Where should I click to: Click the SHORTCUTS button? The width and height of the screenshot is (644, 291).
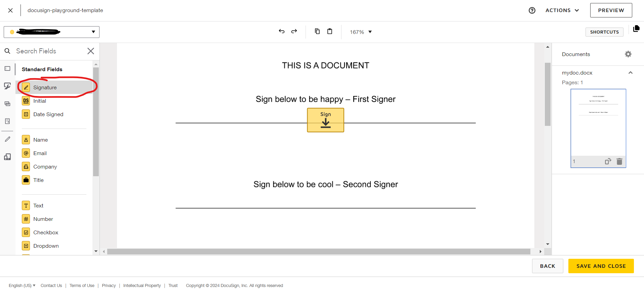click(604, 32)
